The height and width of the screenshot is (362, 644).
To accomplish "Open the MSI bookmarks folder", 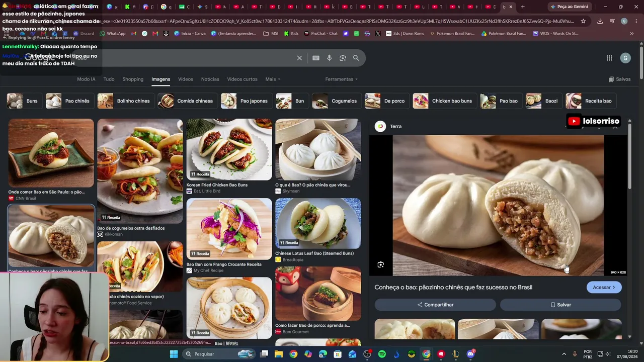I will (271, 34).
